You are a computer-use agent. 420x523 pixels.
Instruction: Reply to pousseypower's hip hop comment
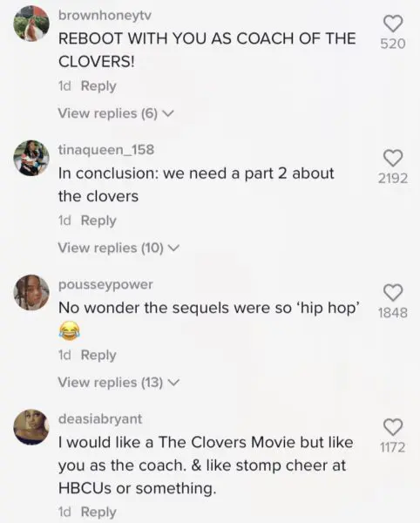pos(98,355)
